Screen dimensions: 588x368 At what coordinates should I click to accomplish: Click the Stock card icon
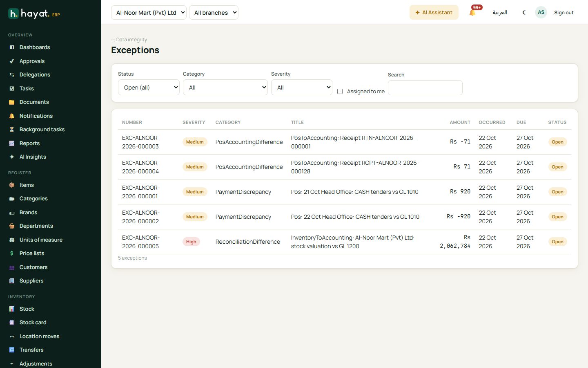(12, 323)
